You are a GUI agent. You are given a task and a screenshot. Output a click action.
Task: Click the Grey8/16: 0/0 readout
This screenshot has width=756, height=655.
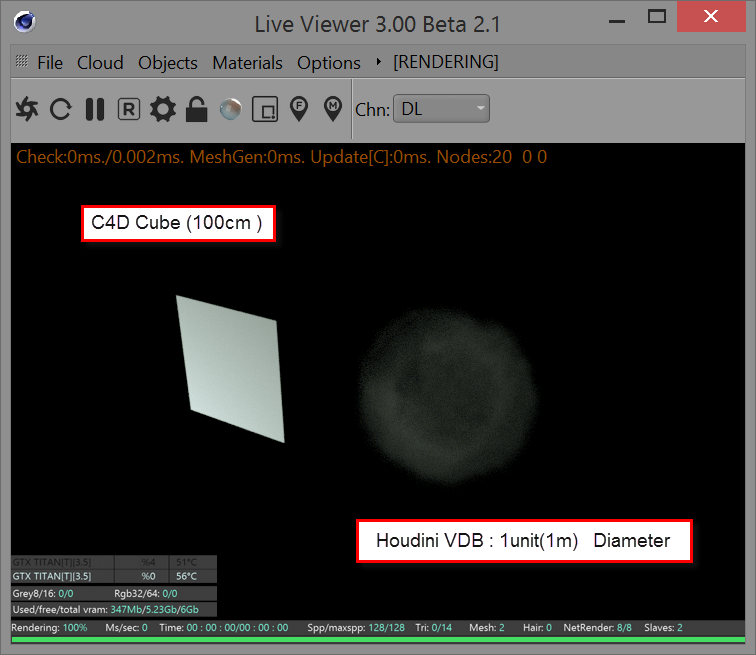(x=43, y=593)
